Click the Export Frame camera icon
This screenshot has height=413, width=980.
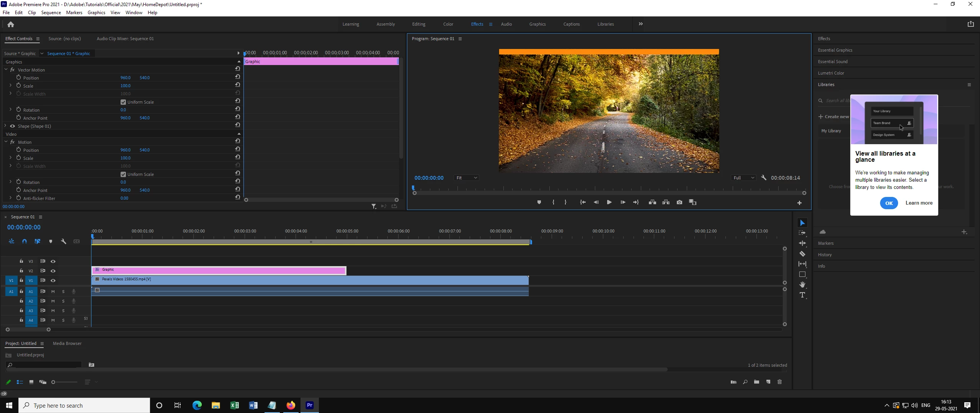(x=679, y=202)
